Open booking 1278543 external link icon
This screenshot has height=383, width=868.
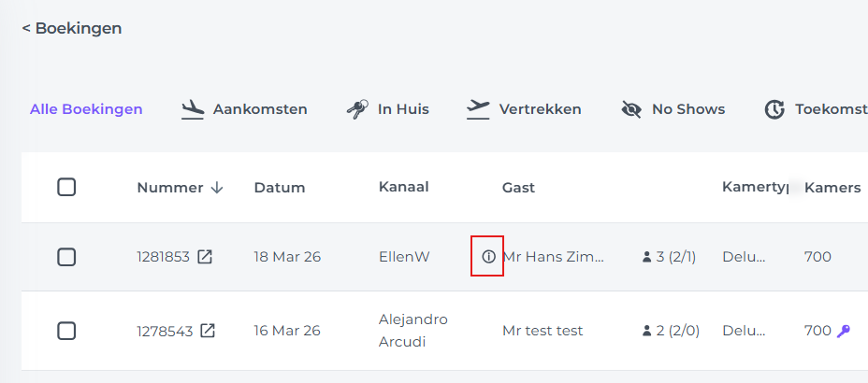pos(208,331)
